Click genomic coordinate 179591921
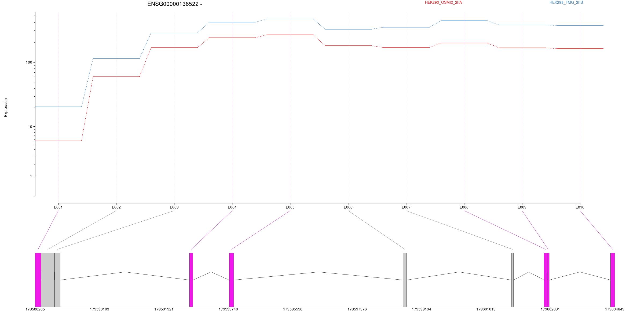Image resolution: width=644 pixels, height=322 pixels. 164,309
